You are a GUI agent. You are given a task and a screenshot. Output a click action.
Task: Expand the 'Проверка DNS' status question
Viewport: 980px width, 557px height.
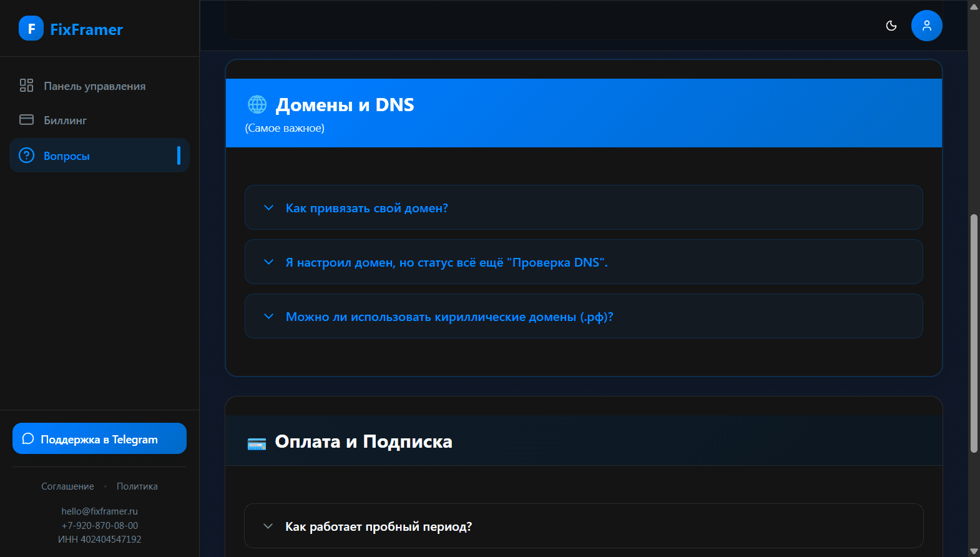click(x=446, y=262)
